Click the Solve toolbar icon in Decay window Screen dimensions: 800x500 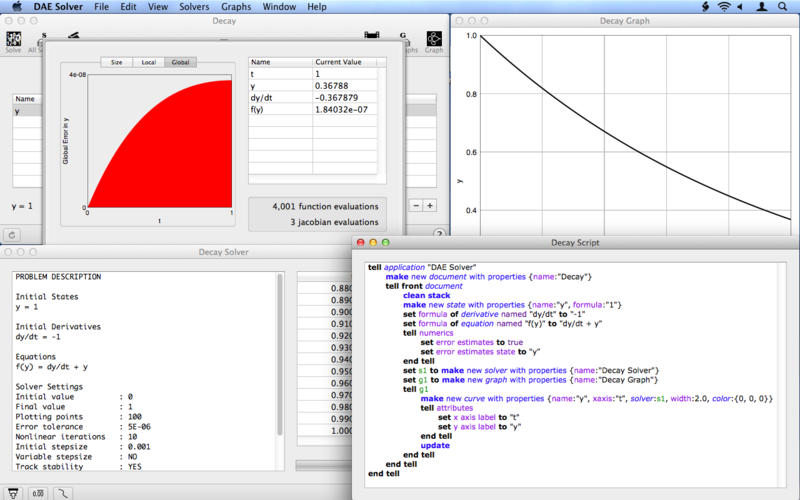click(x=14, y=40)
